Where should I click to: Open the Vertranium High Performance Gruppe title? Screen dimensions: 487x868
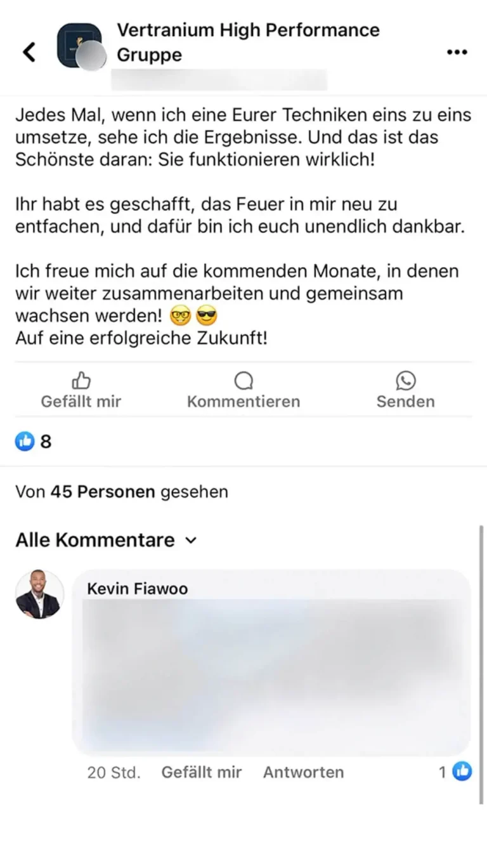[248, 42]
